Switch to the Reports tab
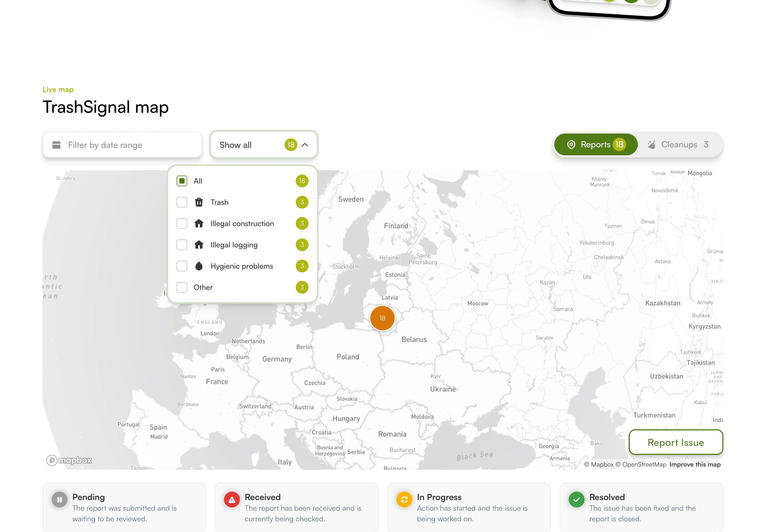Viewport: 766px width, 532px height. pyautogui.click(x=596, y=144)
